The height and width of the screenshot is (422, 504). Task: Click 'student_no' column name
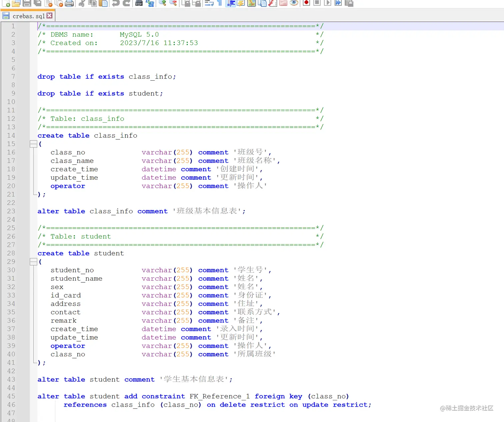pyautogui.click(x=72, y=270)
